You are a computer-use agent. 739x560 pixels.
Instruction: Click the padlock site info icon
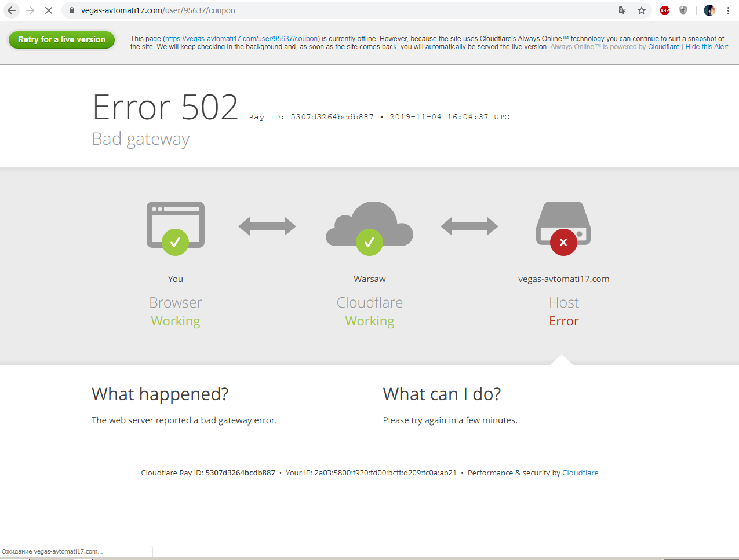[x=72, y=10]
